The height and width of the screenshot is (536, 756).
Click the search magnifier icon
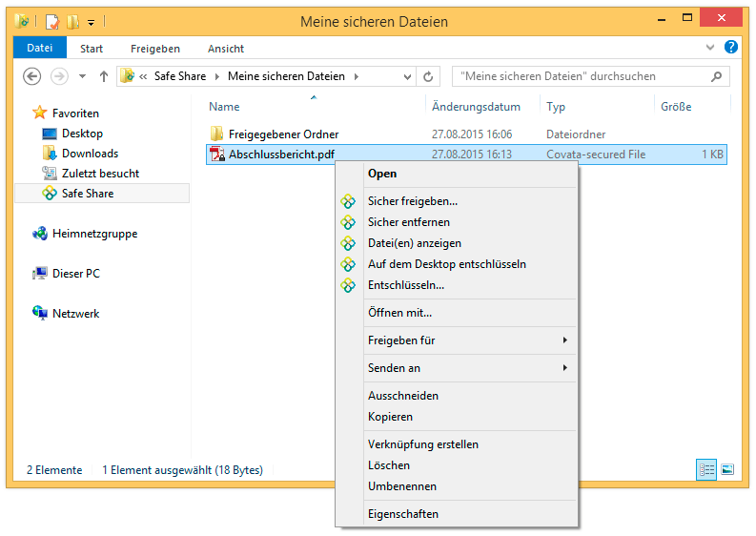[x=717, y=76]
